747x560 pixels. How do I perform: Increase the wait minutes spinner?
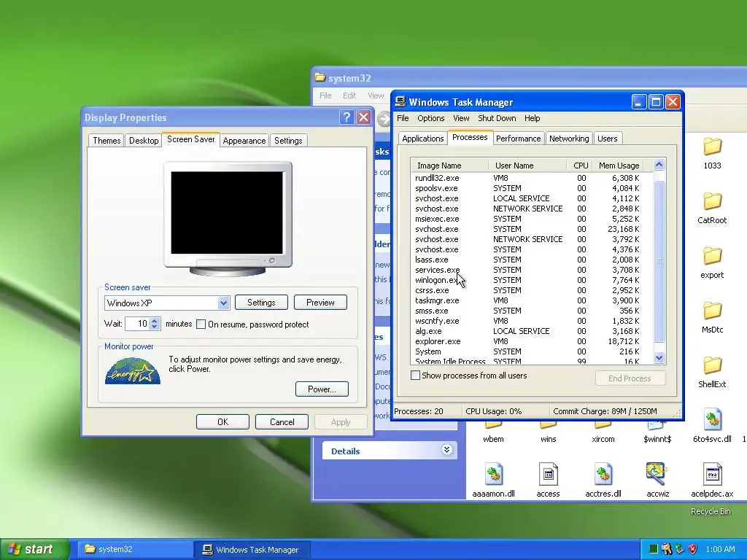(155, 321)
